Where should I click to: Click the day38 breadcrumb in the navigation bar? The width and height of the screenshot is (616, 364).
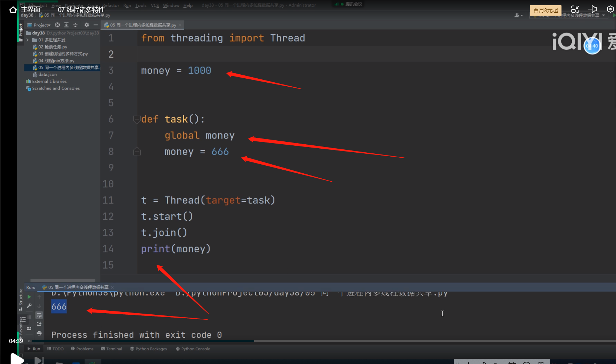click(x=27, y=15)
